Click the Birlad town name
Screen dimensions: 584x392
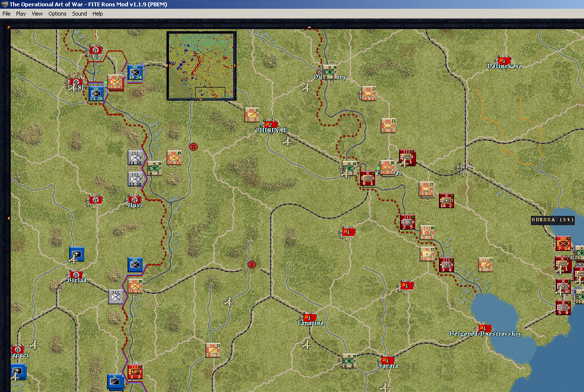[x=76, y=280]
